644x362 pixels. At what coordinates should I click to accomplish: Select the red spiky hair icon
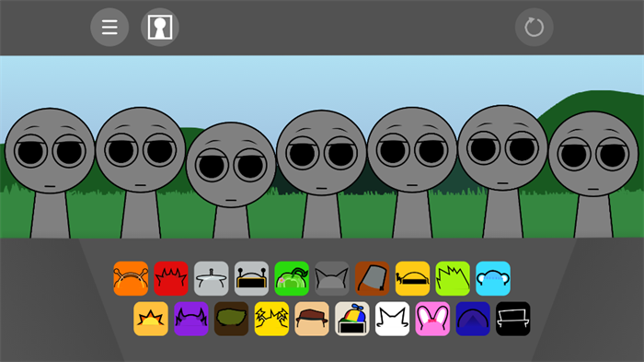tap(171, 278)
